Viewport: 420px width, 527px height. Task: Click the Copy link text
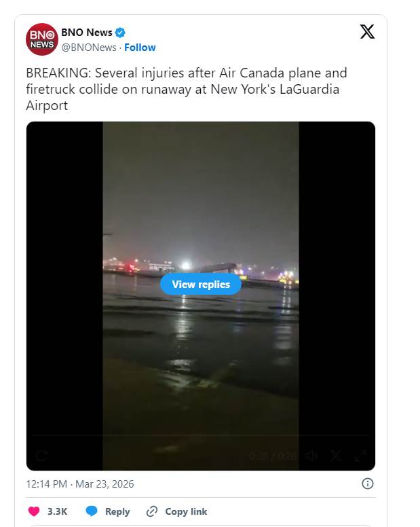(x=186, y=511)
